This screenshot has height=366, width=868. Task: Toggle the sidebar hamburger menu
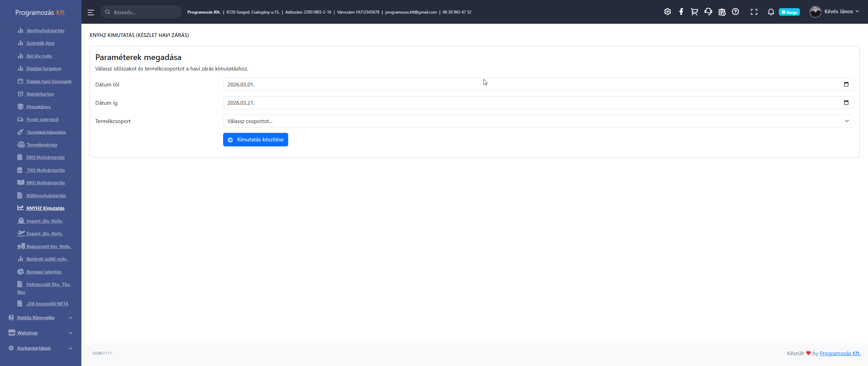point(91,12)
